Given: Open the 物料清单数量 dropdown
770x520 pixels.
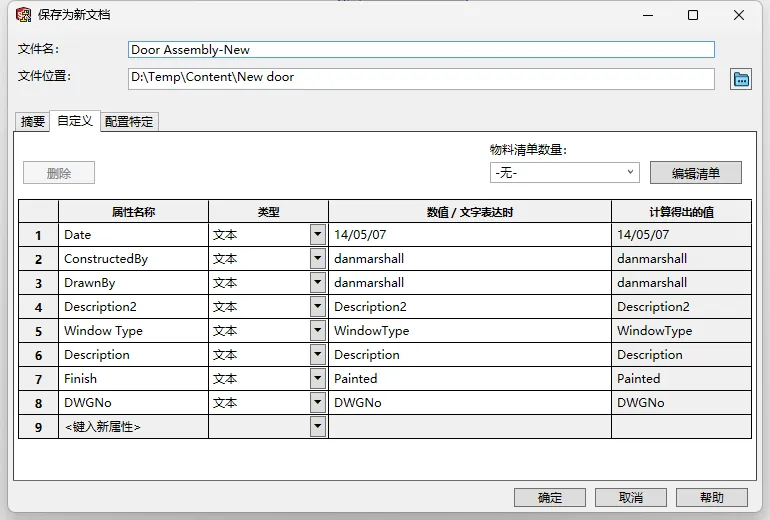Looking at the screenshot, I should 565,172.
